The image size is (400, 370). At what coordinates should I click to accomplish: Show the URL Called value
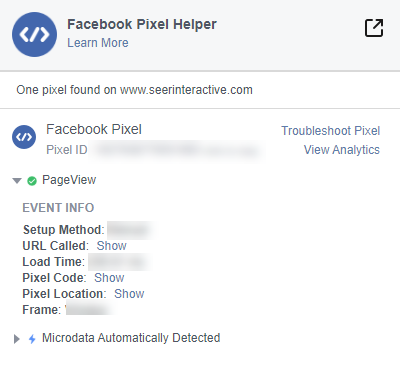(112, 246)
